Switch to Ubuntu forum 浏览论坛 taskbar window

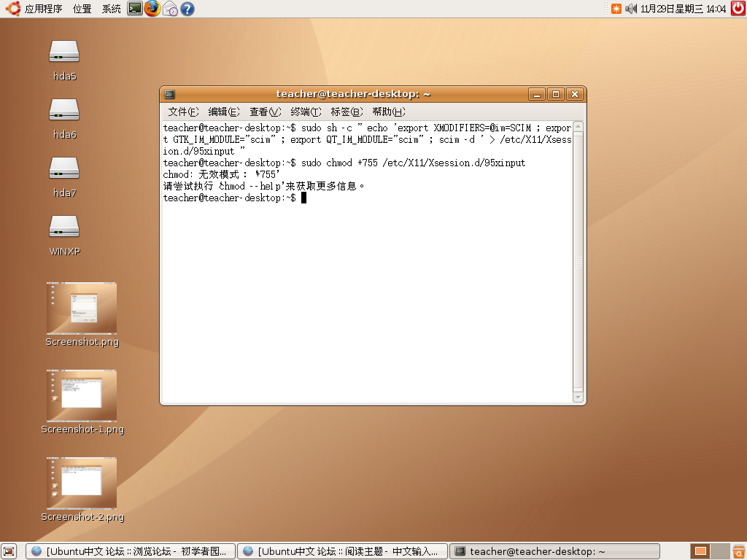tap(131, 551)
